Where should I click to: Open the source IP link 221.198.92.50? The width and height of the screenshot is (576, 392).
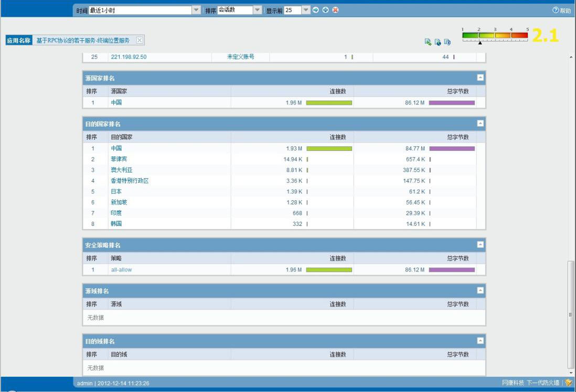[129, 57]
